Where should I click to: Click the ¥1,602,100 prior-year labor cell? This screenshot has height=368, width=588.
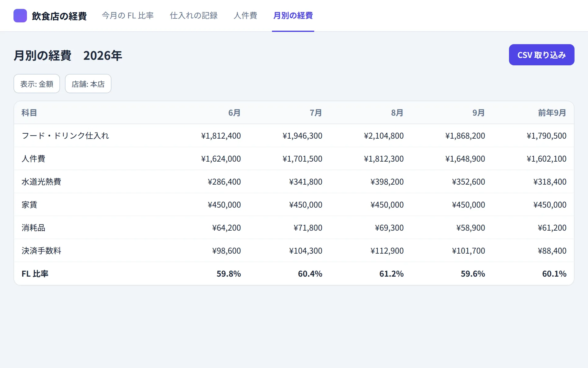coord(547,159)
